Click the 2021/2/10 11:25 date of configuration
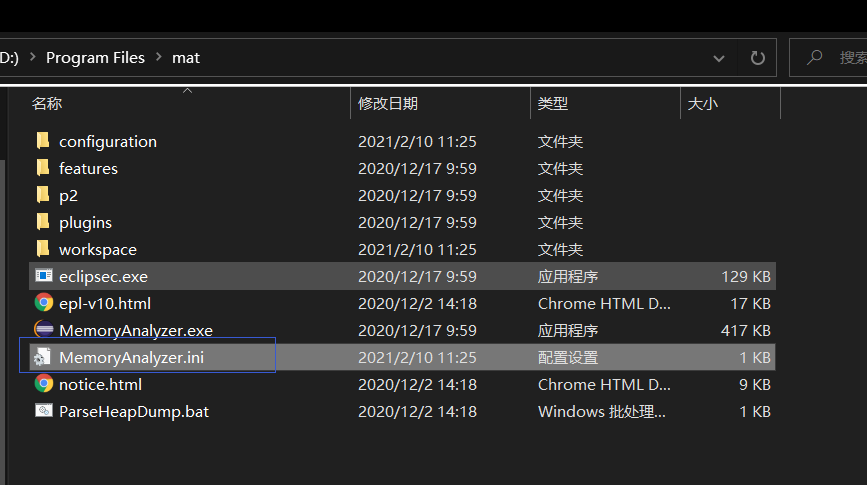The height and width of the screenshot is (485, 867). (x=417, y=142)
